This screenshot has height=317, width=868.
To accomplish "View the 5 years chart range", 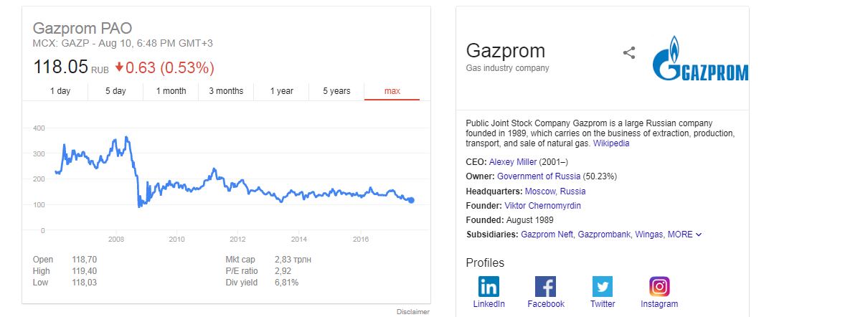I will (336, 91).
